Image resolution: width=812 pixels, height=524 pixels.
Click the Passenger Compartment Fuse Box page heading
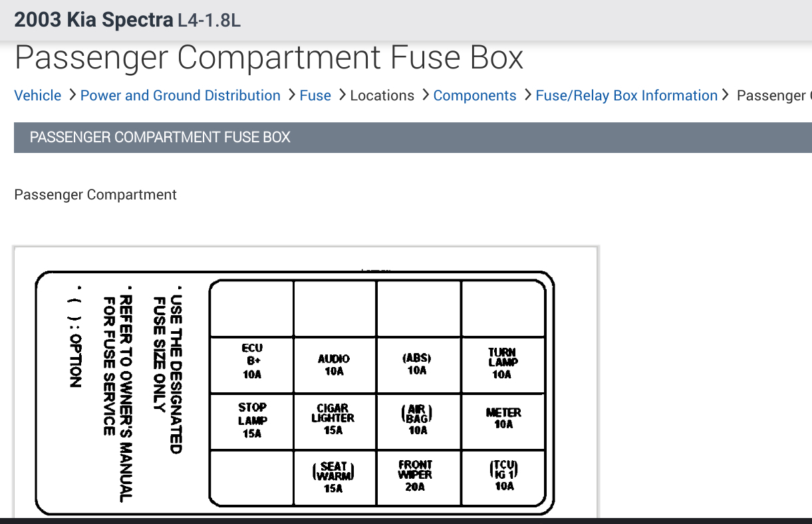(269, 58)
